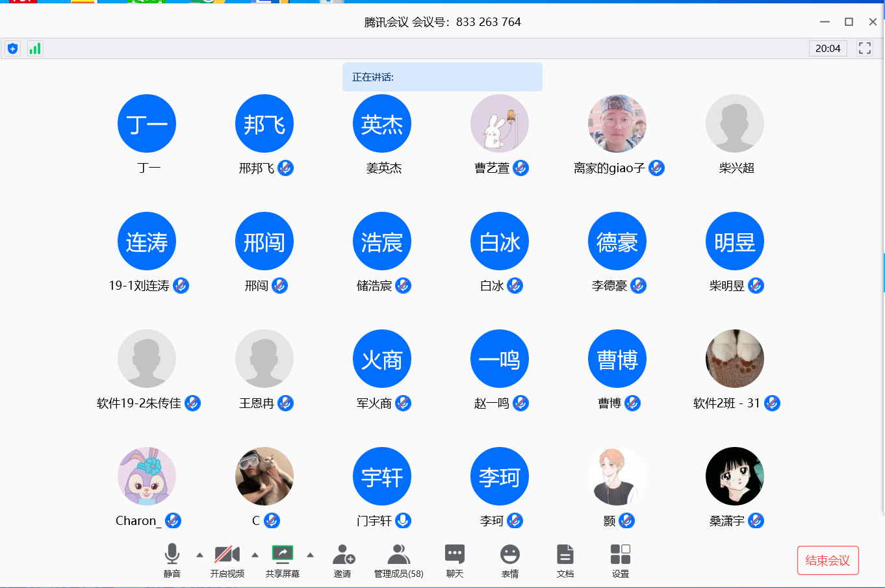Open the invite people icon
This screenshot has width=885, height=588.
[x=343, y=554]
